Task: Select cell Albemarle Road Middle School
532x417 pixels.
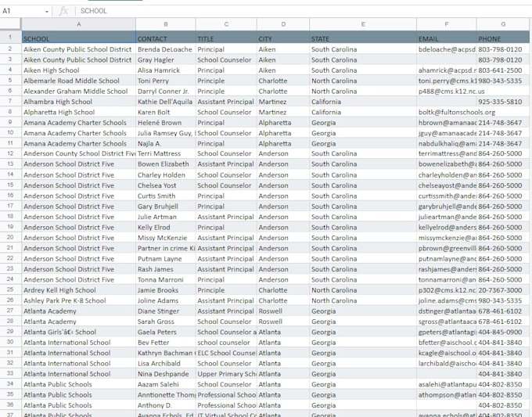Action: 79,81
